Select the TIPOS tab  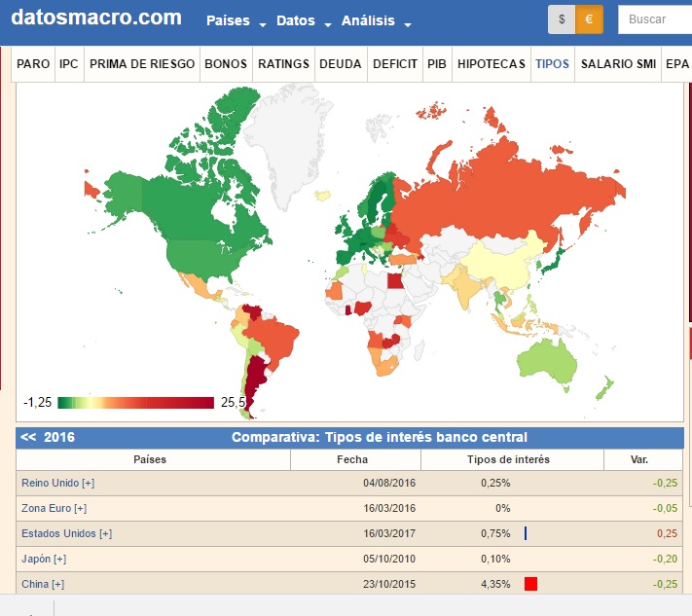[553, 64]
